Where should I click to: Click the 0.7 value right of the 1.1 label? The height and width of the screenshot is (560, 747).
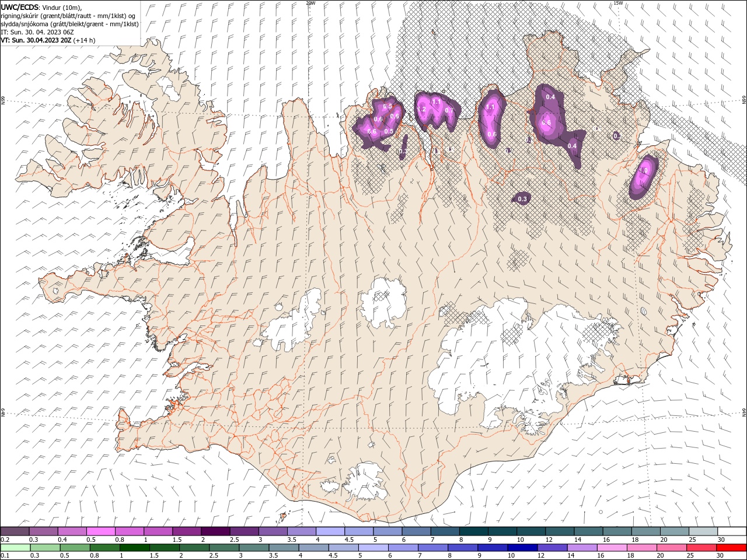click(449, 110)
